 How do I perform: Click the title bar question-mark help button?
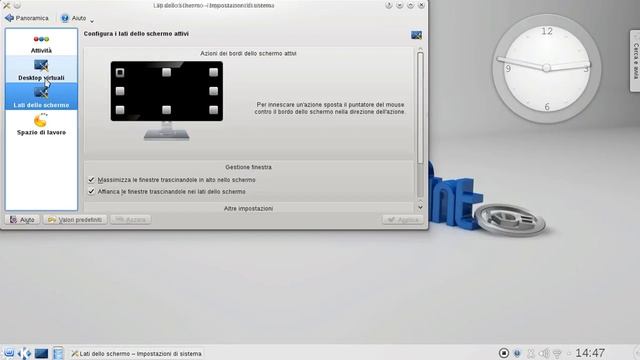coord(389,5)
